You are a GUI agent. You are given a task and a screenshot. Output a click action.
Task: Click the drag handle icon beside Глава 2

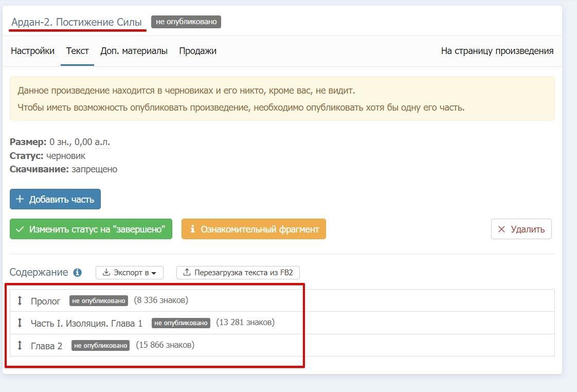20,345
